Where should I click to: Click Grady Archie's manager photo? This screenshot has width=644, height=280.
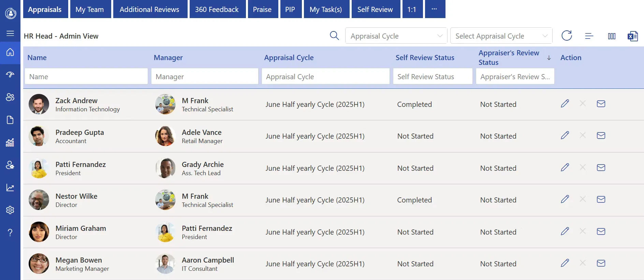point(165,168)
